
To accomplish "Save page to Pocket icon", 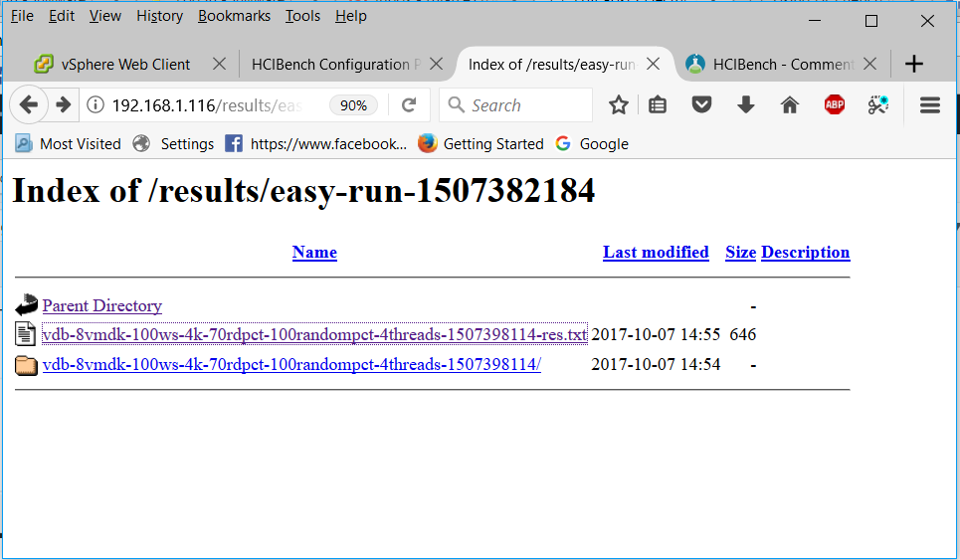I will point(701,105).
